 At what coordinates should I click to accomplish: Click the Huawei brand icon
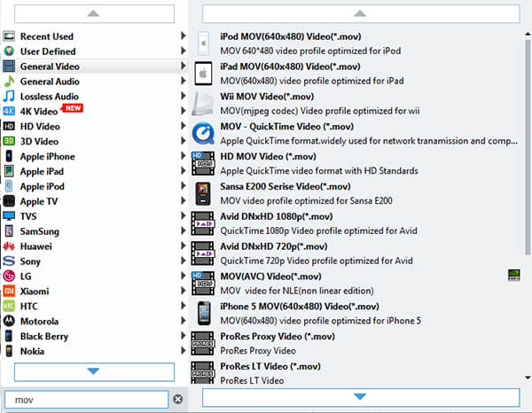(9, 246)
